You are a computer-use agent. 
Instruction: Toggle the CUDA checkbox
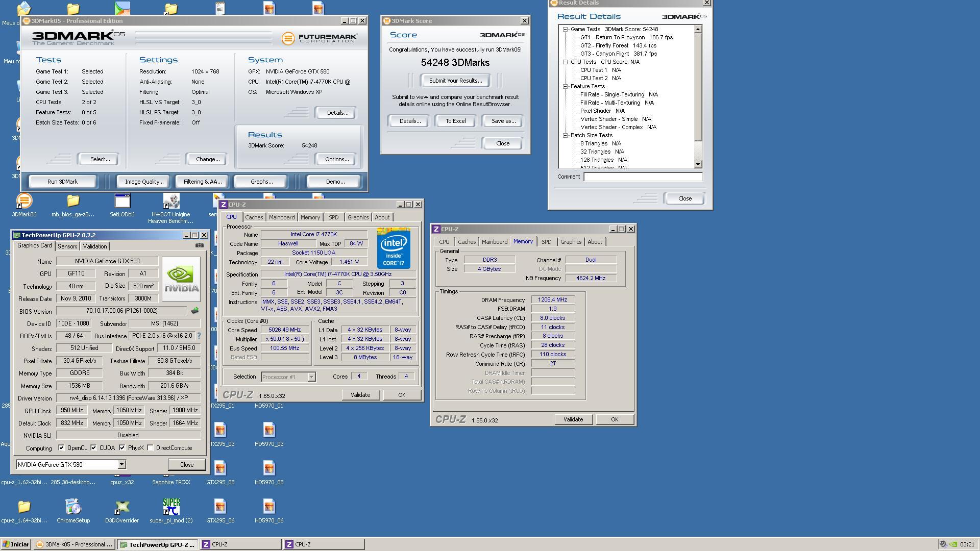93,448
